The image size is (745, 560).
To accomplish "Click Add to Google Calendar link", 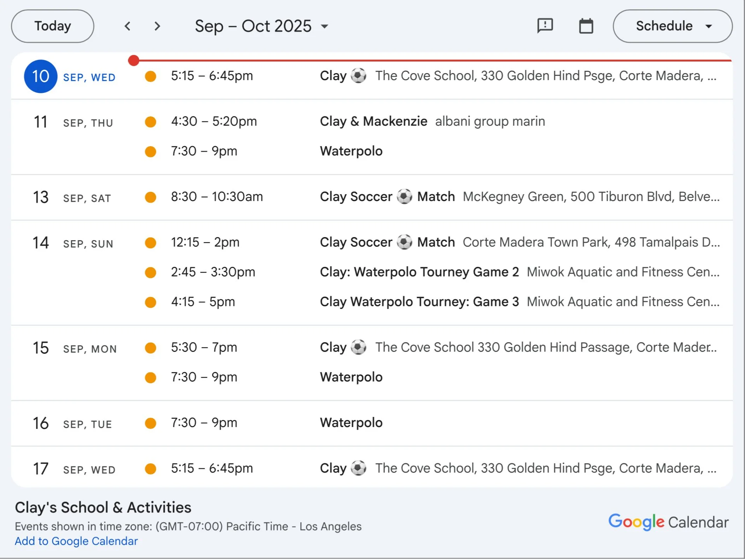I will [x=76, y=541].
